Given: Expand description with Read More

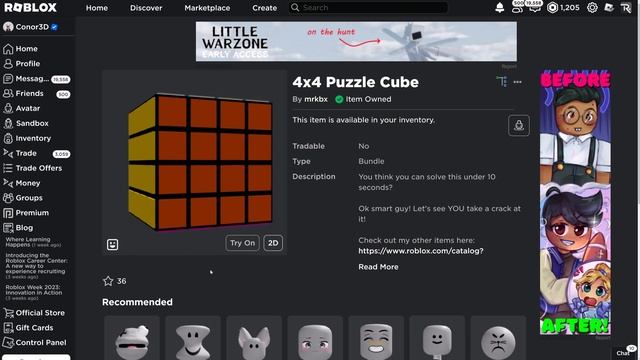Looking at the screenshot, I should click(378, 267).
